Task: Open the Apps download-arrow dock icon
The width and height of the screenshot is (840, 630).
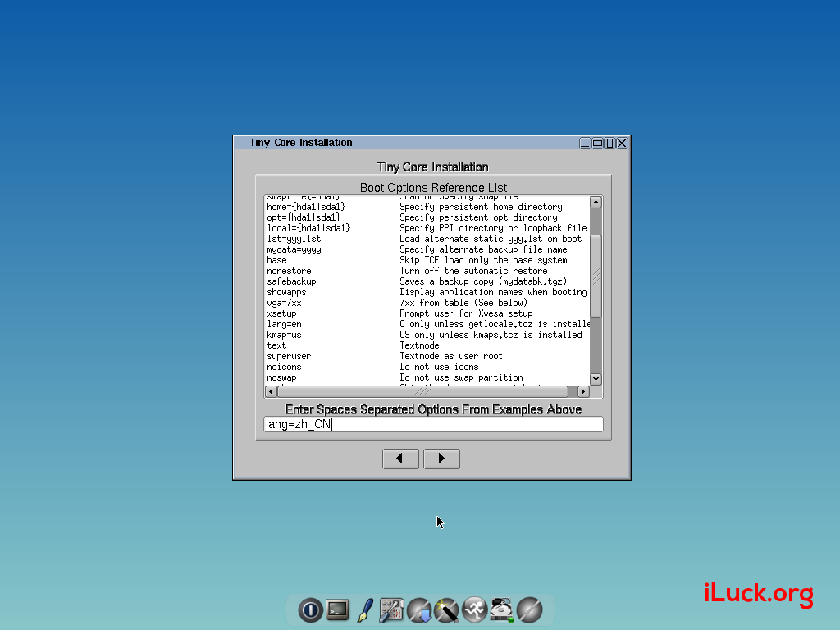Action: [x=419, y=610]
